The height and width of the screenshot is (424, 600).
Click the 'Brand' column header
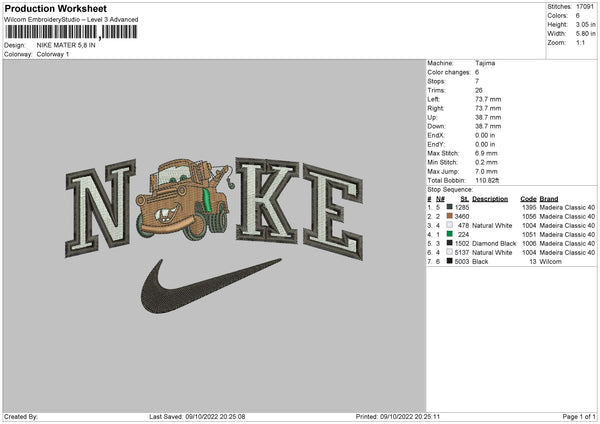click(x=549, y=199)
